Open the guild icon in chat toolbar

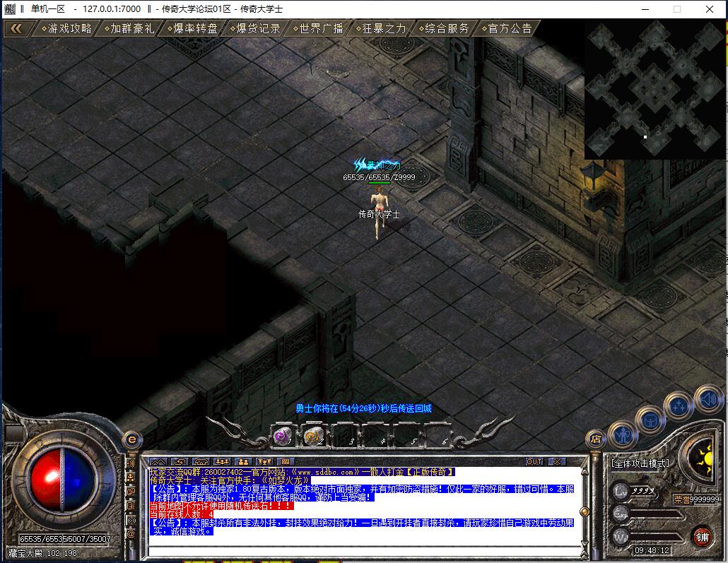coord(222,462)
